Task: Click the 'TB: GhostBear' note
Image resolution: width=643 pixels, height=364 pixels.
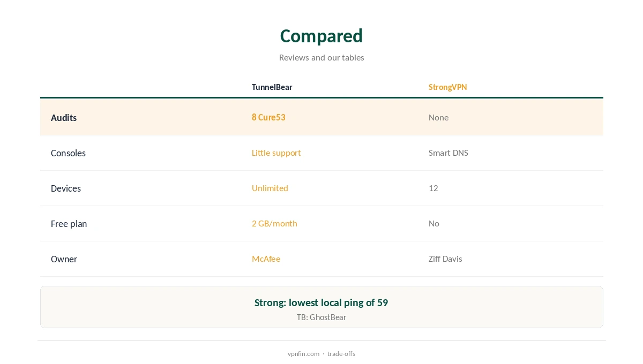Action: [322, 317]
